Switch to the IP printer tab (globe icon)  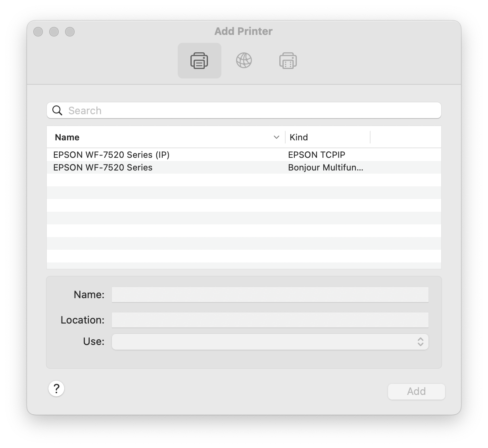[244, 60]
